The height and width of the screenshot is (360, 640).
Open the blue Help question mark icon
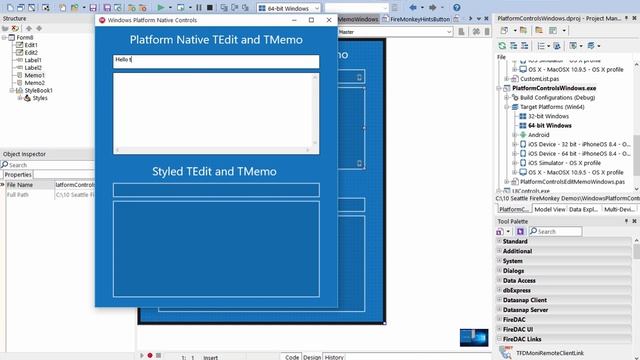457,7
